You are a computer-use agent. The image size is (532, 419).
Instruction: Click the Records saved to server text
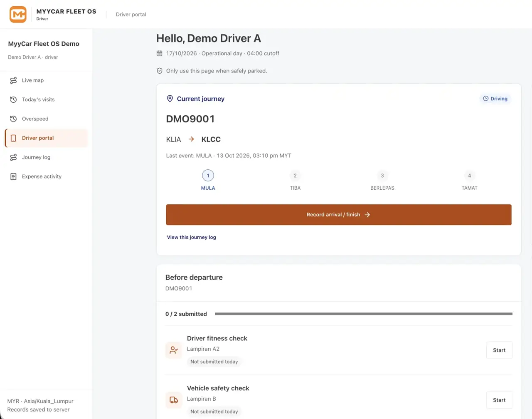[x=38, y=409]
